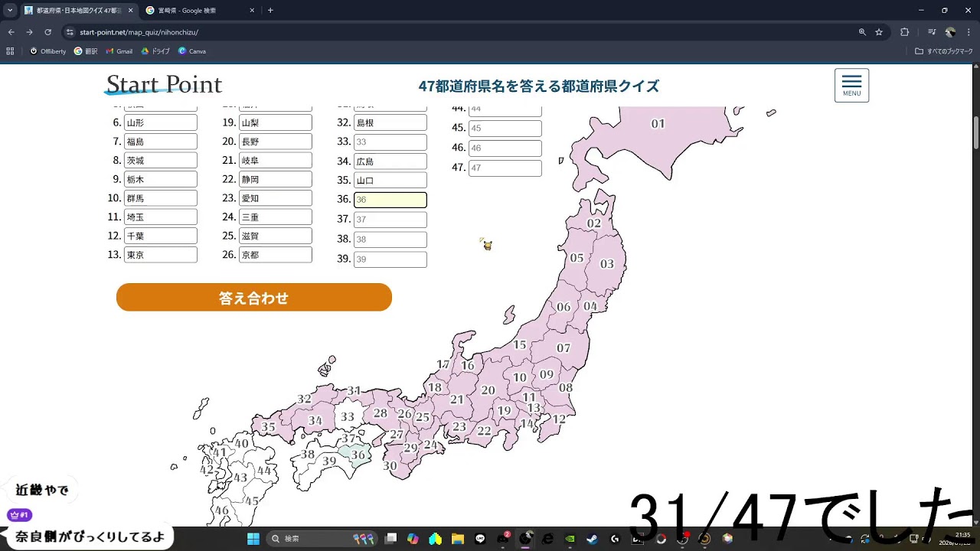Bookmark this page with star icon

click(879, 32)
